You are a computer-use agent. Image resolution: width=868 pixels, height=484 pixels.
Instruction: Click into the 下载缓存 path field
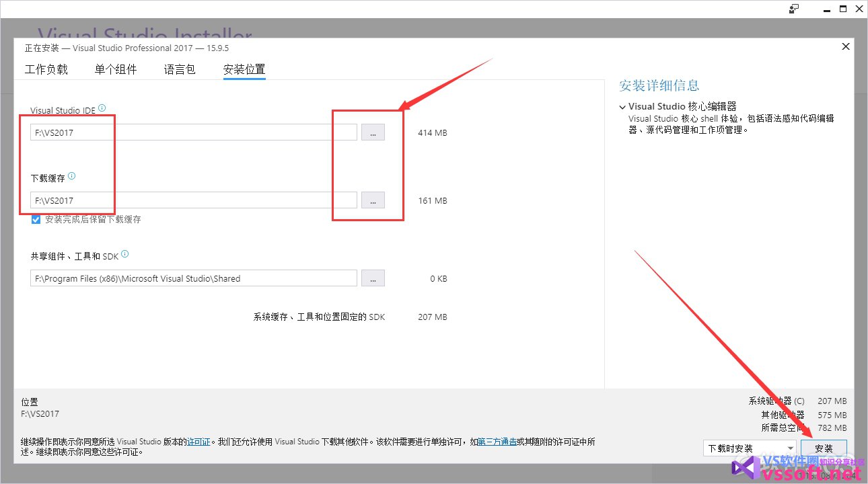tap(194, 200)
